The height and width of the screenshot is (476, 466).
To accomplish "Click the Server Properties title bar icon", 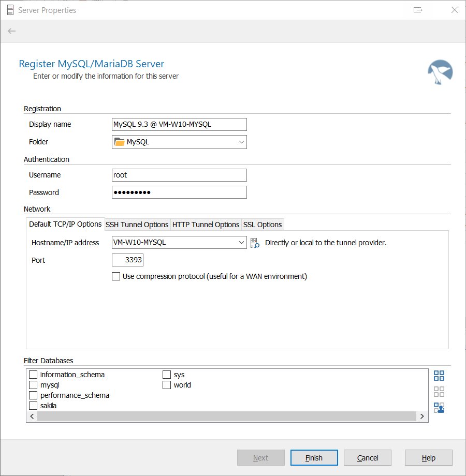I will (10, 10).
